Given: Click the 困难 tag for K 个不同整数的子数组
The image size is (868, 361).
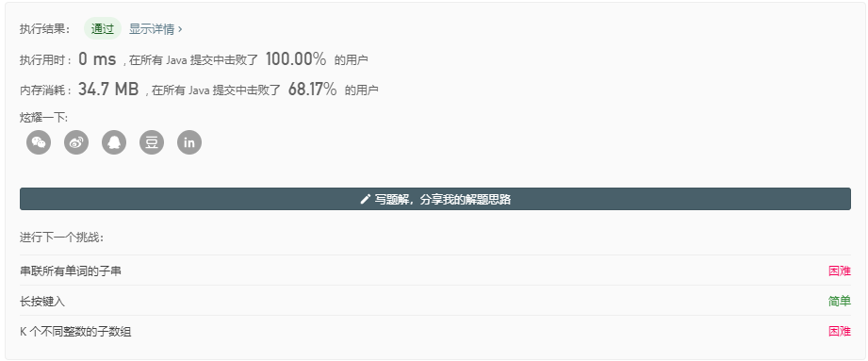Looking at the screenshot, I should (839, 332).
